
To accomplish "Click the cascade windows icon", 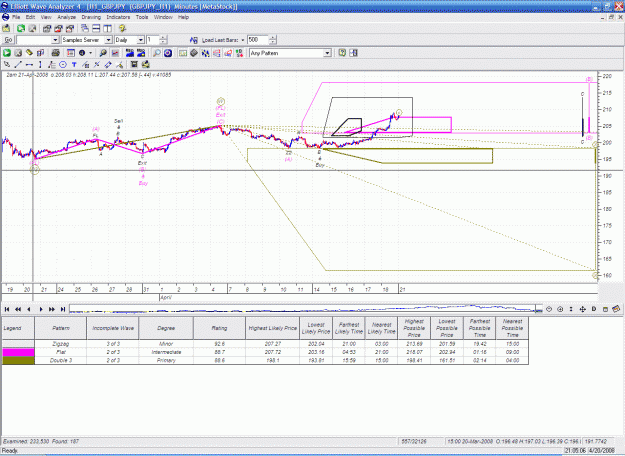I will (85, 28).
